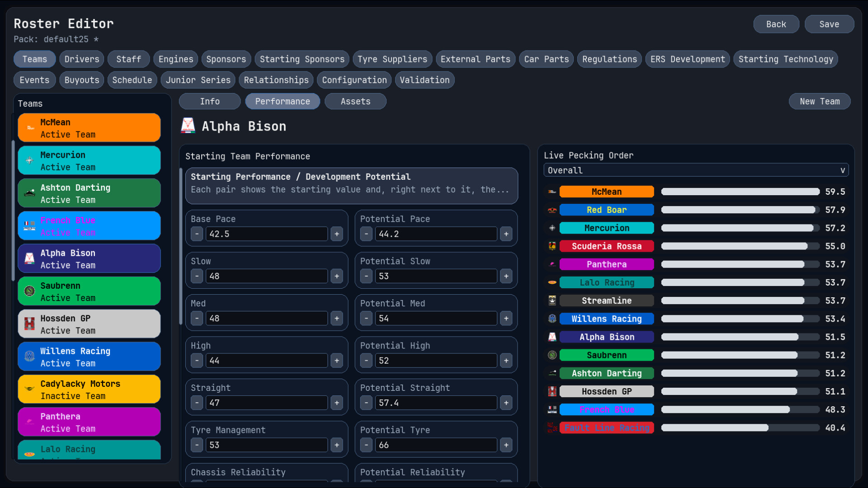This screenshot has height=488, width=868.
Task: Click the Hossden GP logo in Teams list
Action: pyautogui.click(x=30, y=324)
